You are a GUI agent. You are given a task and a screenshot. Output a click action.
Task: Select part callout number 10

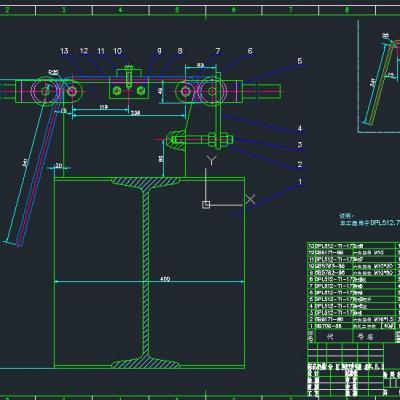(x=117, y=51)
